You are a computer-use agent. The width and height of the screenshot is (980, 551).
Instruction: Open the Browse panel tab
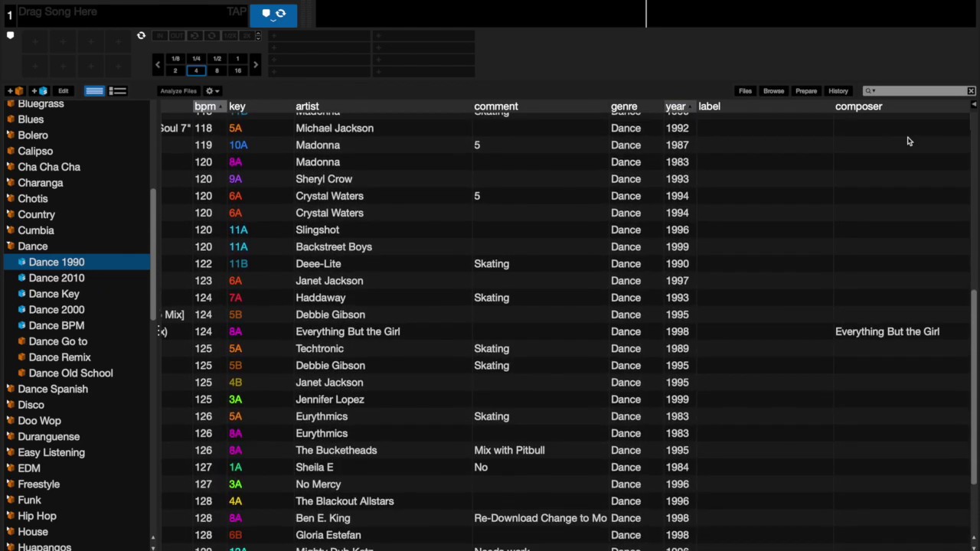click(x=773, y=91)
